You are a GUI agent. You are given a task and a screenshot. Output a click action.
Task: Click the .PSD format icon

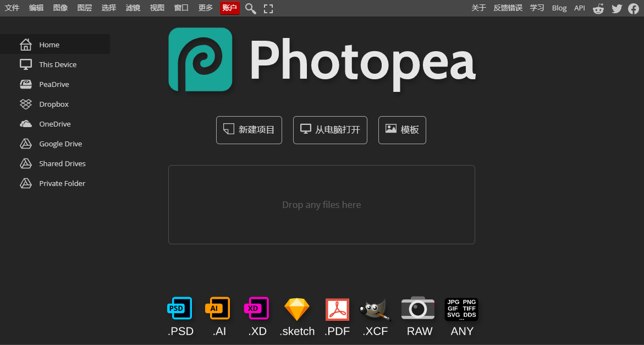[x=180, y=308]
